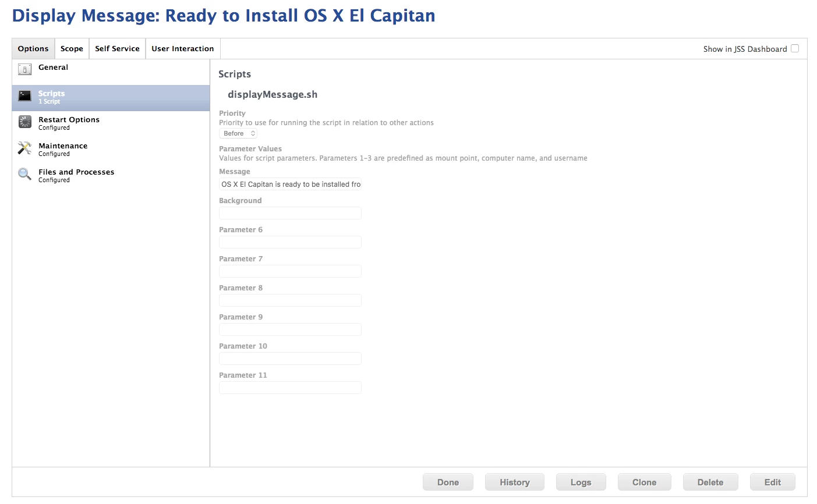This screenshot has width=817, height=504.
Task: Click the Parameter 7 field
Action: pyautogui.click(x=290, y=271)
